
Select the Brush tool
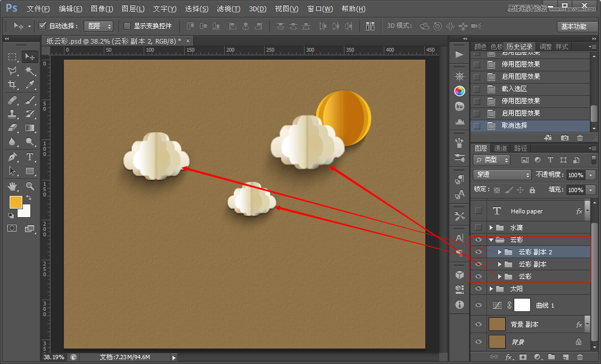[29, 100]
